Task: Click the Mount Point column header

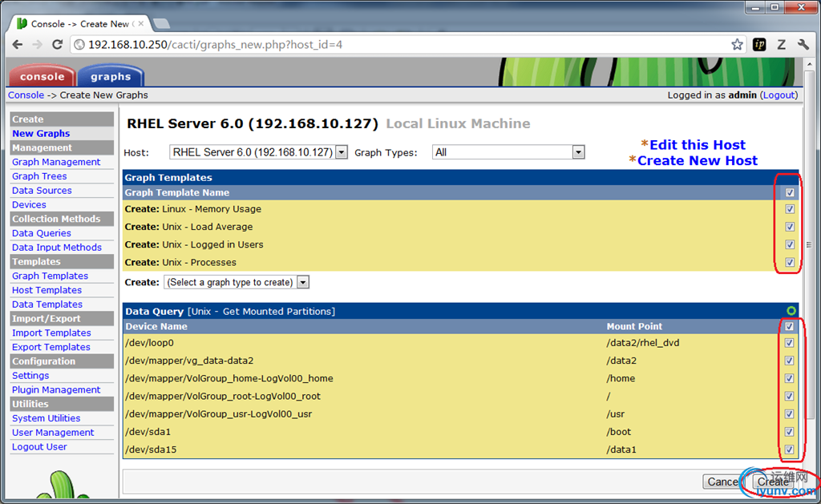Action: coord(634,326)
